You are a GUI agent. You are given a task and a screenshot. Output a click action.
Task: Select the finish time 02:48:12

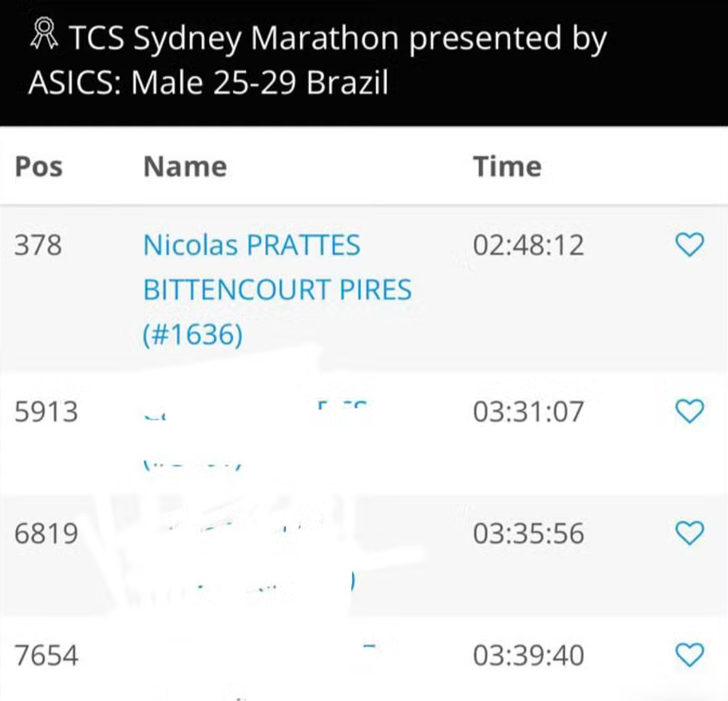click(528, 245)
